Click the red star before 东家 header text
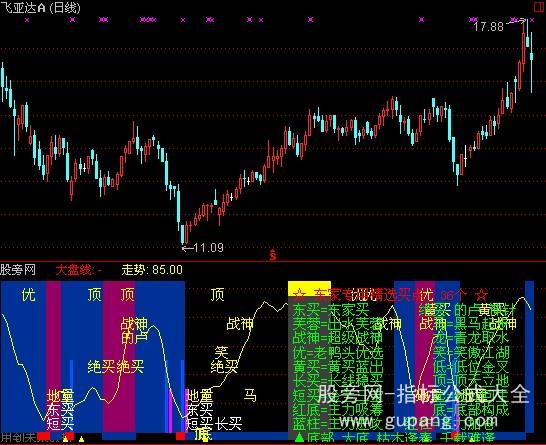546x445 pixels. 299,295
